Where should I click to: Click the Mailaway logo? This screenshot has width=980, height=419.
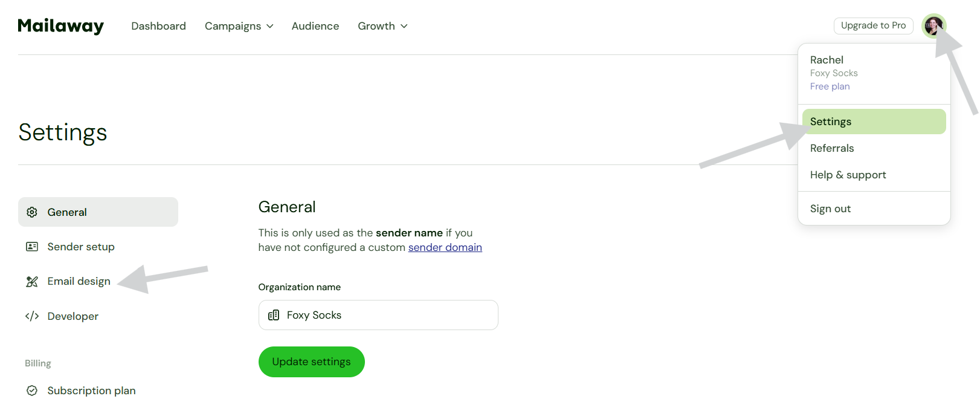pyautogui.click(x=60, y=26)
